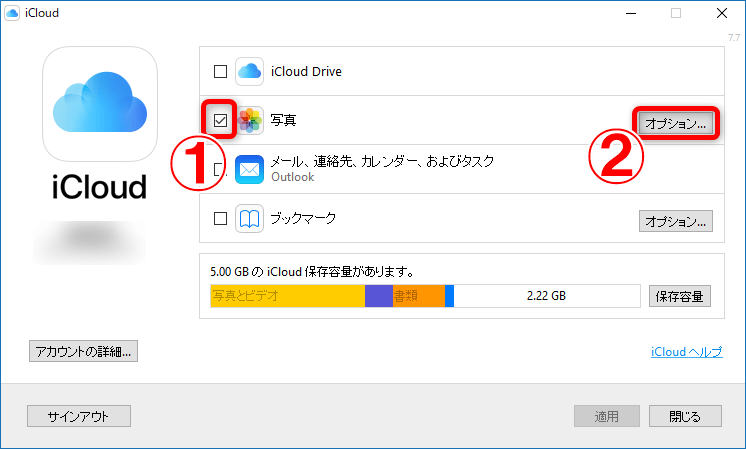Click the サインアウト button
This screenshot has height=449, width=746.
78,416
